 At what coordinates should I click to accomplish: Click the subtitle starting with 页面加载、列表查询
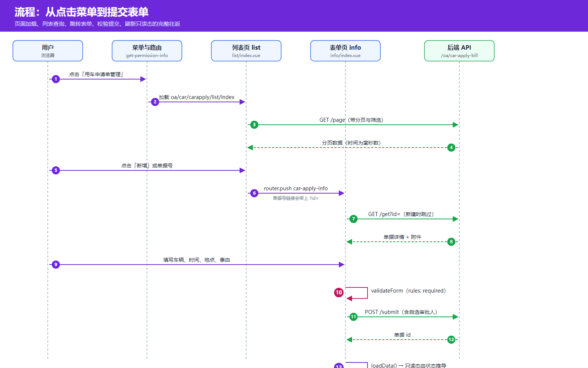(x=97, y=24)
